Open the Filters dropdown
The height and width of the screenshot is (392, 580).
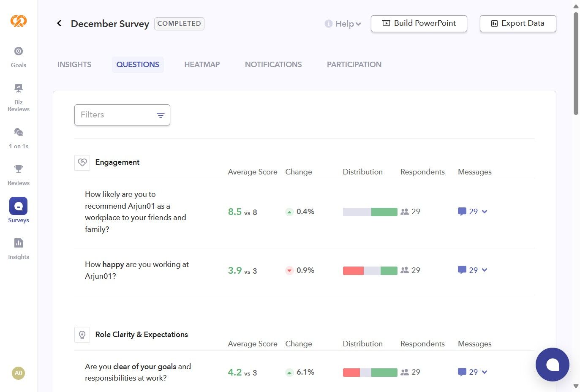(122, 115)
